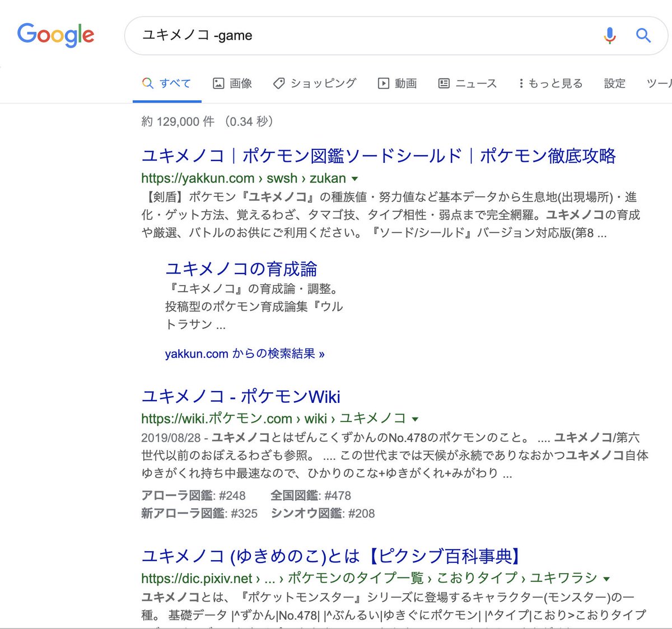This screenshot has height=629, width=672.
Task: Click the Google logo
Action: (x=55, y=35)
